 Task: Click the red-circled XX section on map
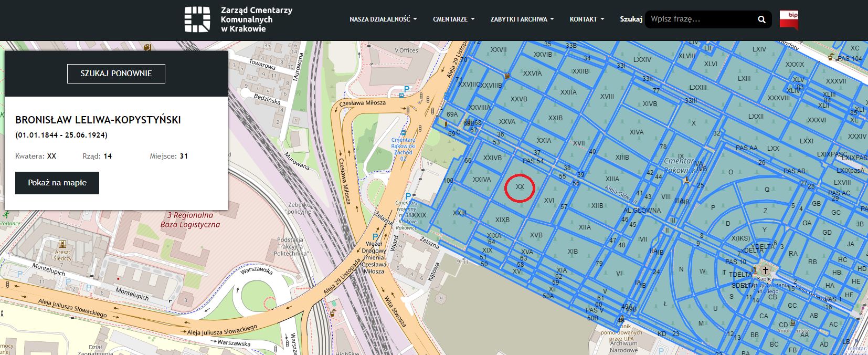(x=520, y=187)
